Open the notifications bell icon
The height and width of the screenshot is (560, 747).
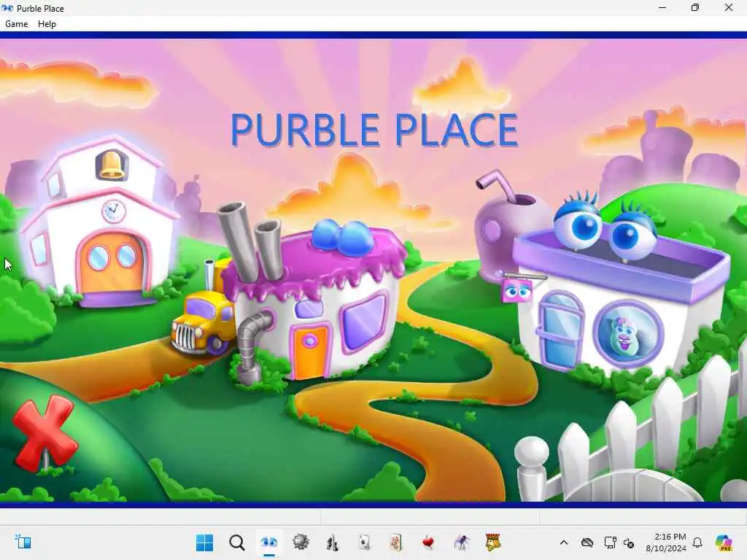point(697,542)
